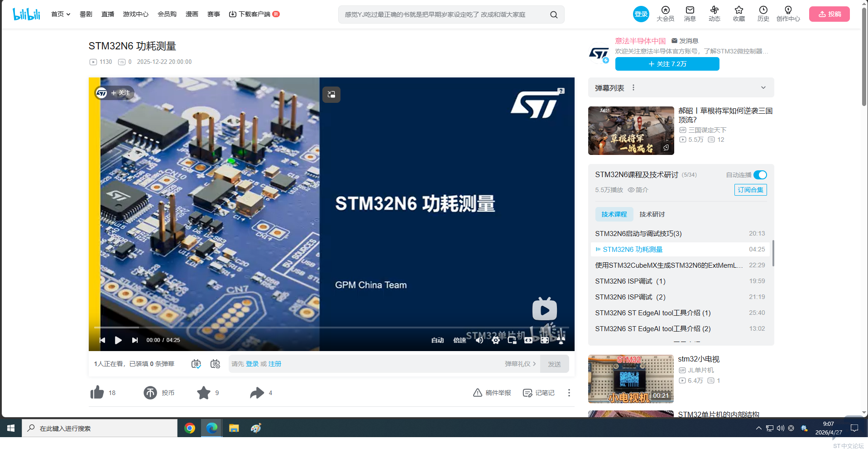Open 会员购 in top navigation
Viewport: 868px width, 453px height.
tap(167, 14)
